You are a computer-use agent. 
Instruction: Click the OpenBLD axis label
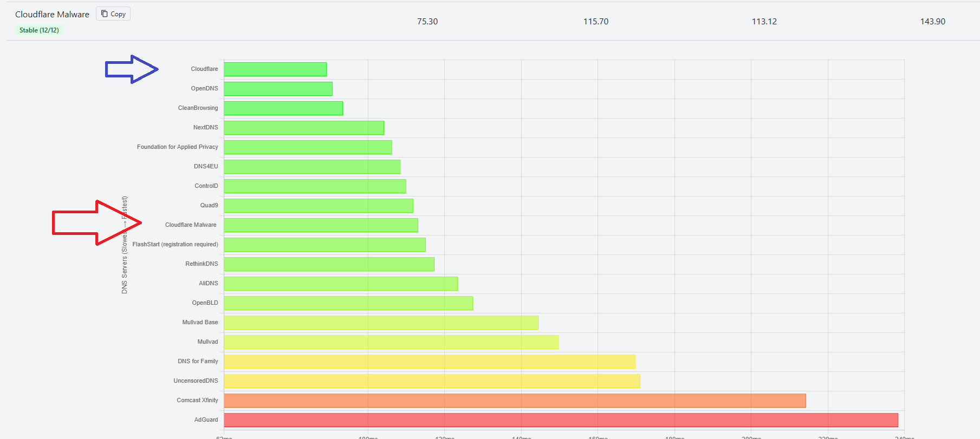[x=205, y=303]
